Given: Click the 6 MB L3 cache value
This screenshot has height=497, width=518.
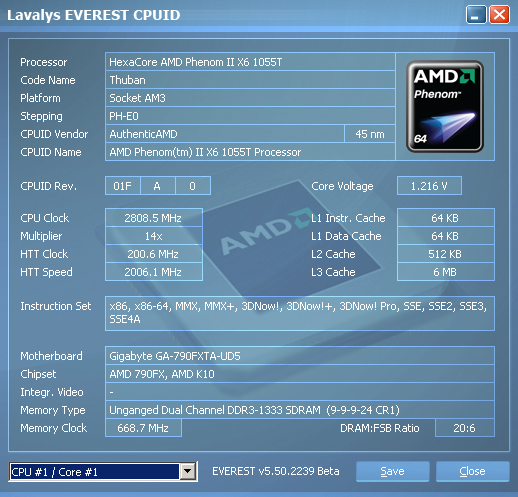Looking at the screenshot, I should pyautogui.click(x=446, y=272).
